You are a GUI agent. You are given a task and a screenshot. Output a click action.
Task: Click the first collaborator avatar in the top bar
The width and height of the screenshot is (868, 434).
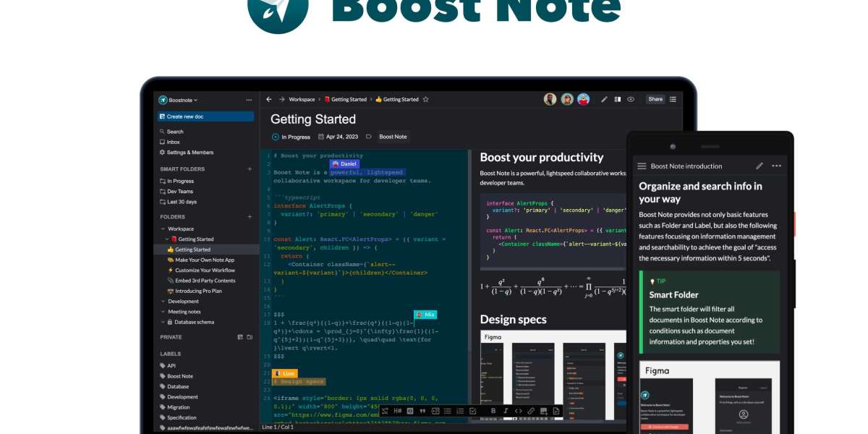coord(550,99)
